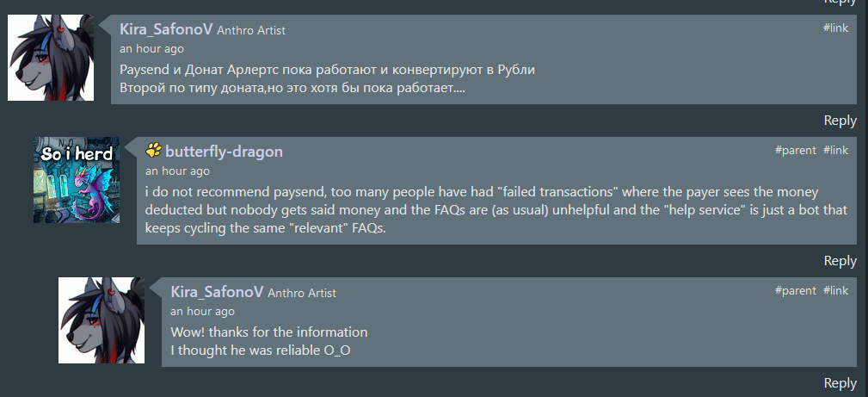Image resolution: width=868 pixels, height=397 pixels.
Task: Open the Kira_SafonoV username on the 'Wow! thanks' comment
Action: pyautogui.click(x=217, y=292)
